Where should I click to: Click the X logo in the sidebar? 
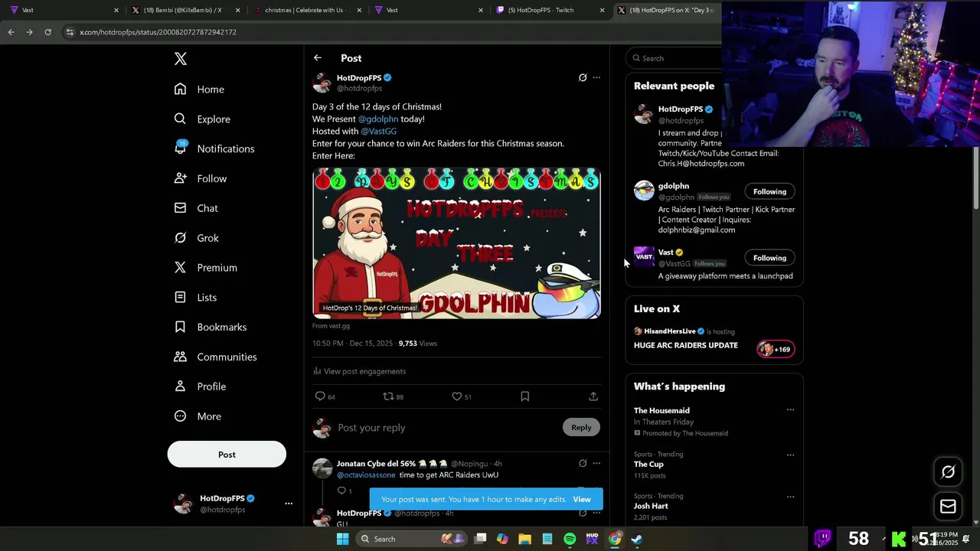pyautogui.click(x=181, y=59)
